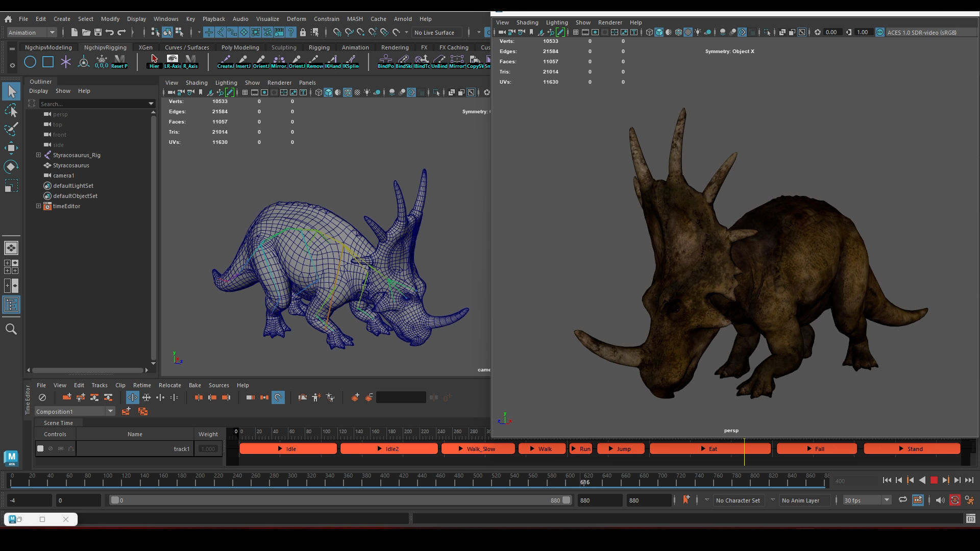The width and height of the screenshot is (980, 551).
Task: Toggle loop playback mode
Action: [903, 500]
